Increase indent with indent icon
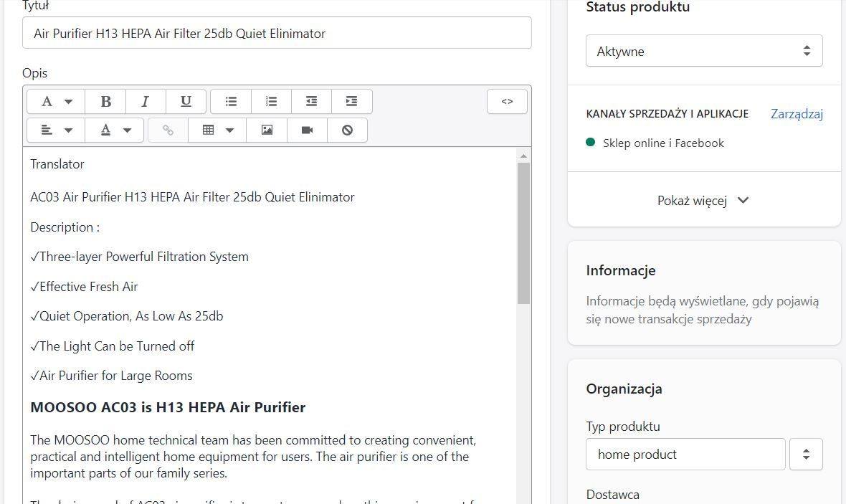Image resolution: width=846 pixels, height=504 pixels. [352, 102]
